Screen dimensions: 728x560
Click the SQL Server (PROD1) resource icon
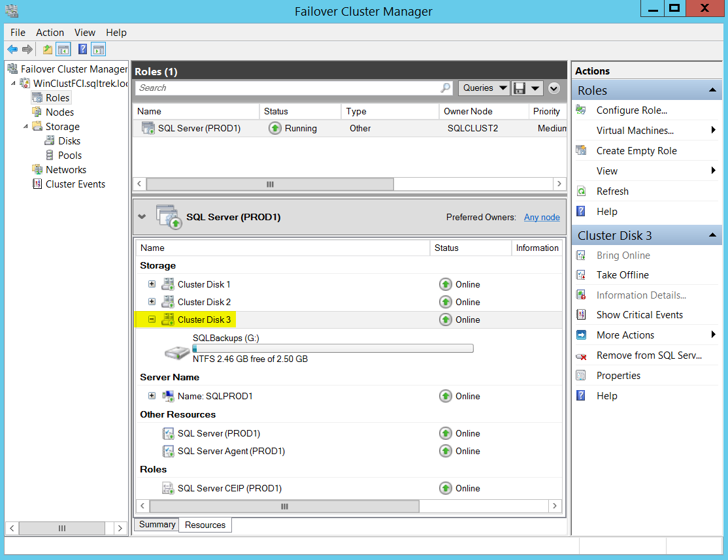[x=167, y=433]
